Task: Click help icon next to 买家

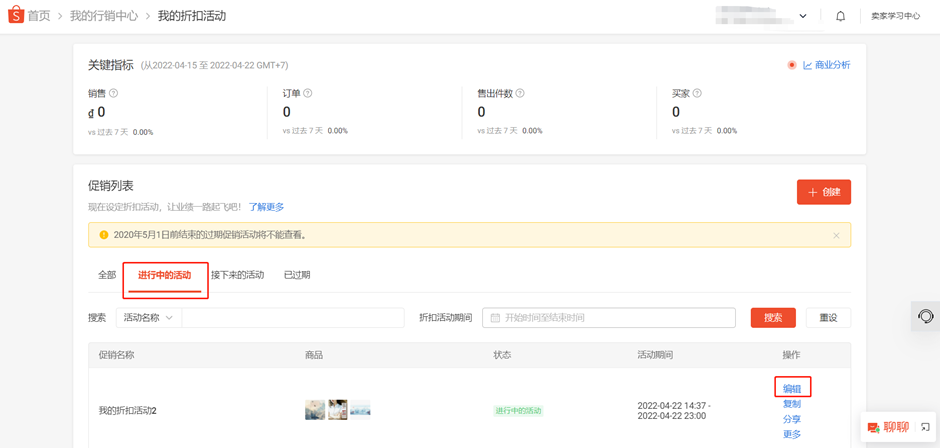Action: coord(697,94)
